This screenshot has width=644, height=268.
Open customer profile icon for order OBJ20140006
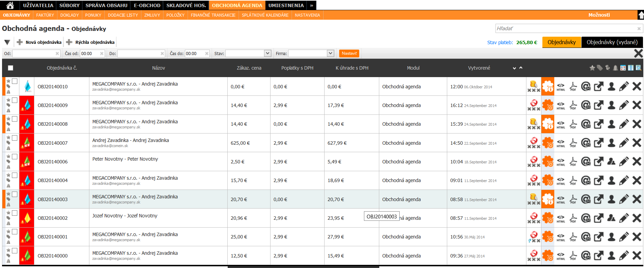click(x=611, y=162)
